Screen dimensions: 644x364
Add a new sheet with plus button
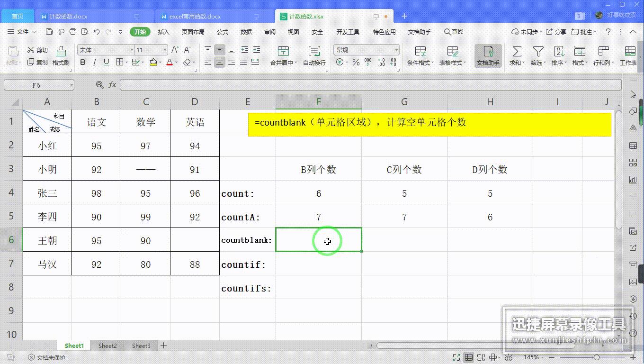[163, 346]
